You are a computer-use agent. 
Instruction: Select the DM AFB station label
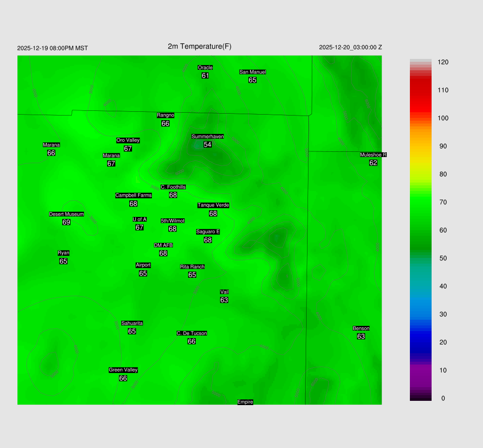(163, 245)
